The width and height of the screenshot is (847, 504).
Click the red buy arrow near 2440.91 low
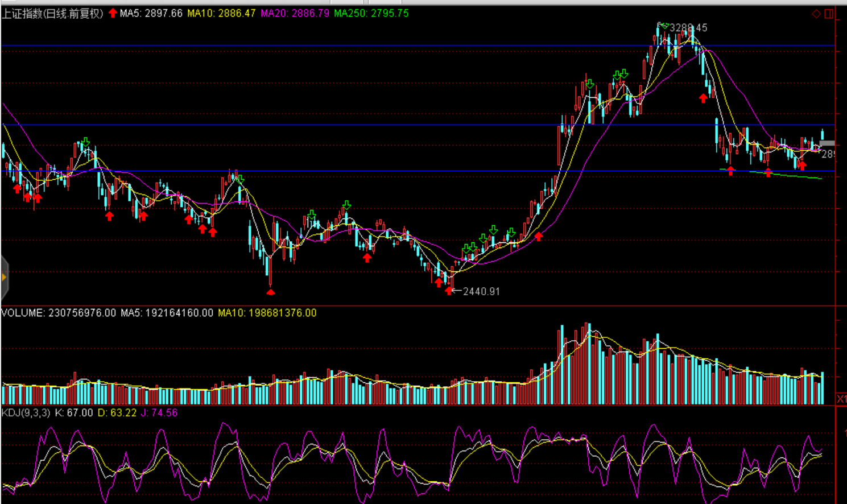449,291
